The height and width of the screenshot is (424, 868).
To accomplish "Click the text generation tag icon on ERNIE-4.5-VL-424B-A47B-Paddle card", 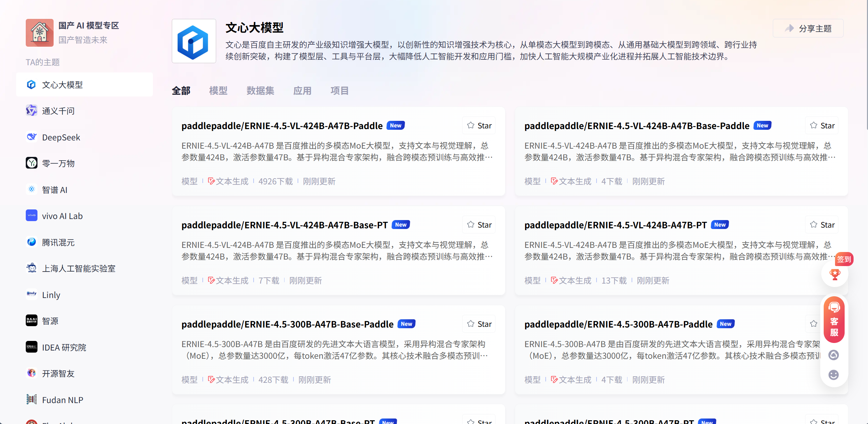I will point(211,181).
